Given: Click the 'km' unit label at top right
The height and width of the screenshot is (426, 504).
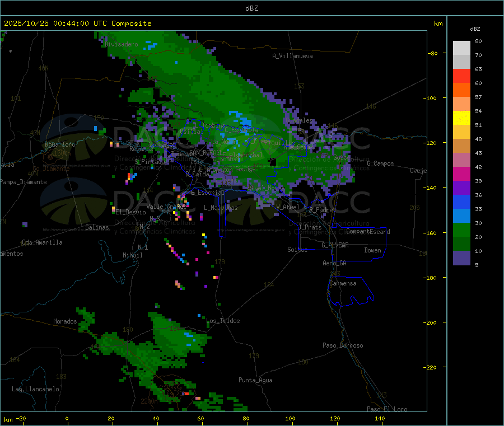Looking at the screenshot, I should tap(438, 24).
